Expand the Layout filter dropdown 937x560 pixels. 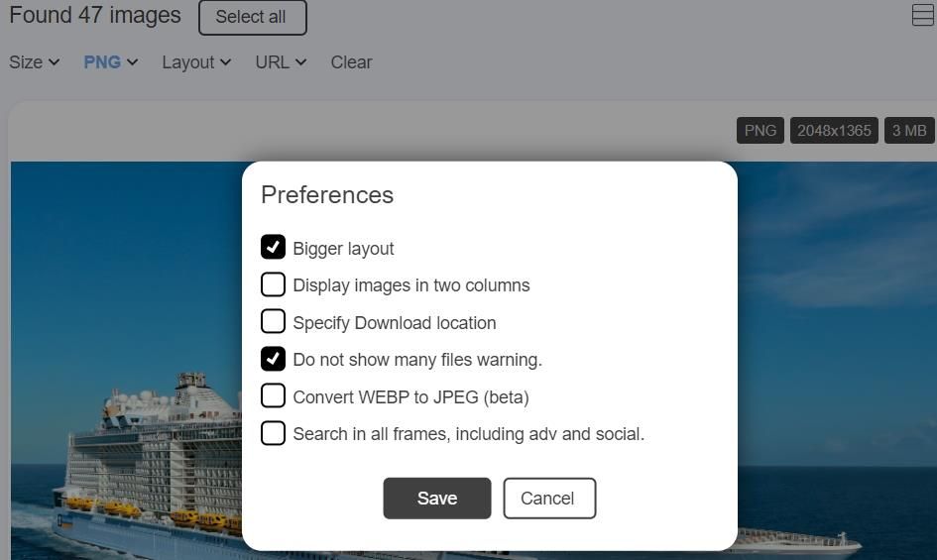pyautogui.click(x=196, y=62)
